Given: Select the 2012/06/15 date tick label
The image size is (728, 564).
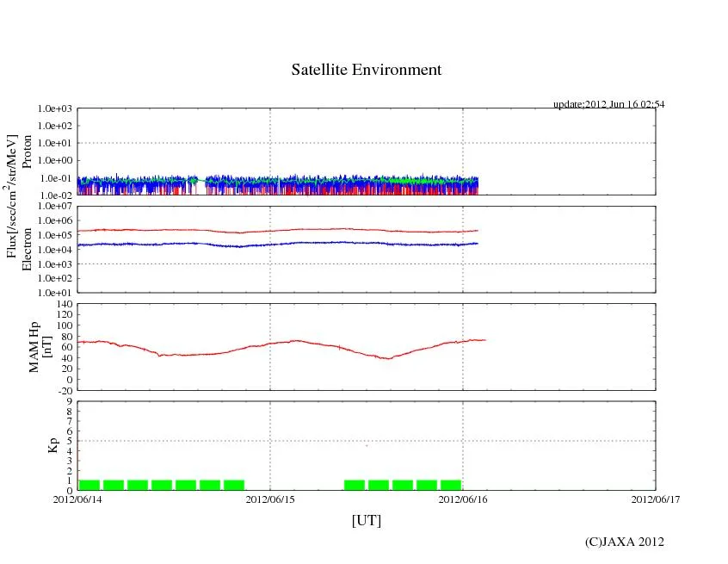Looking at the screenshot, I should point(270,499).
